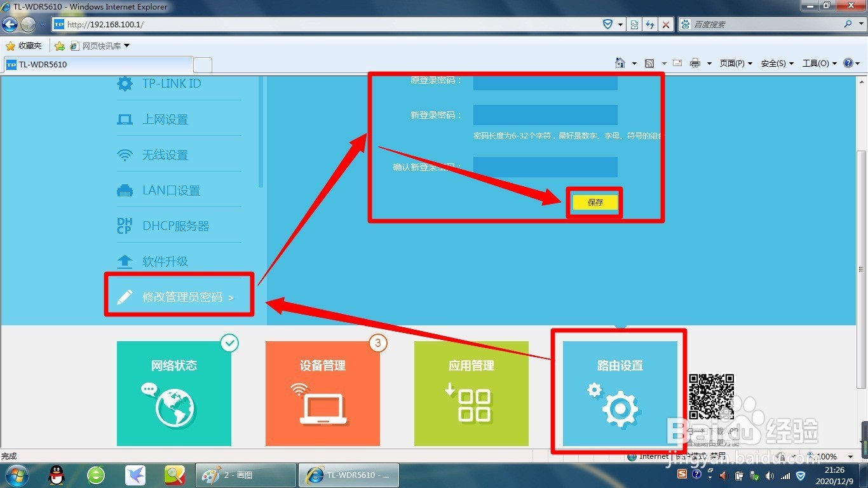Click the 确认新登录密码 input field
The width and height of the screenshot is (868, 488).
click(545, 167)
